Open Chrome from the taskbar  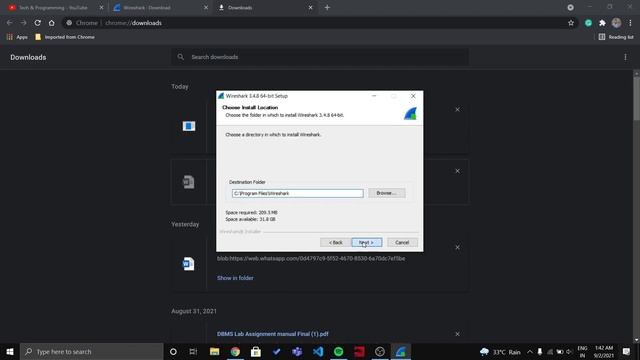235,351
